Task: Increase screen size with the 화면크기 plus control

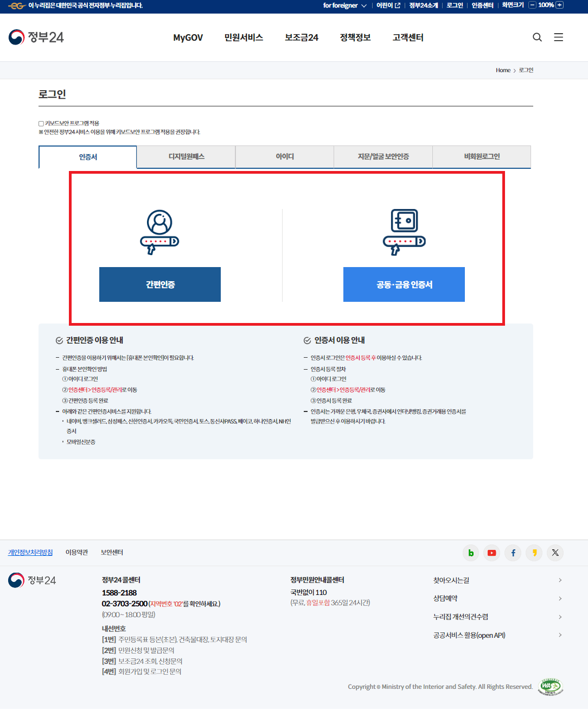Action: (x=559, y=6)
